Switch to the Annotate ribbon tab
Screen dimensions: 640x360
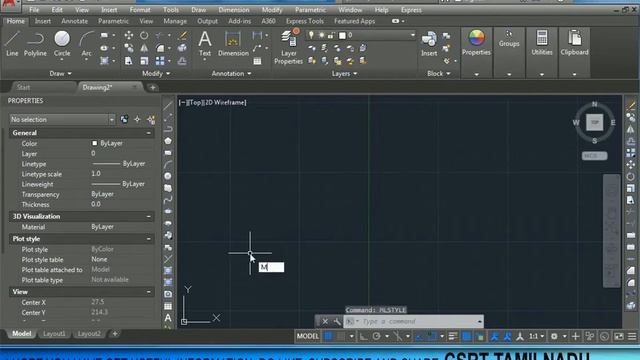tap(74, 21)
